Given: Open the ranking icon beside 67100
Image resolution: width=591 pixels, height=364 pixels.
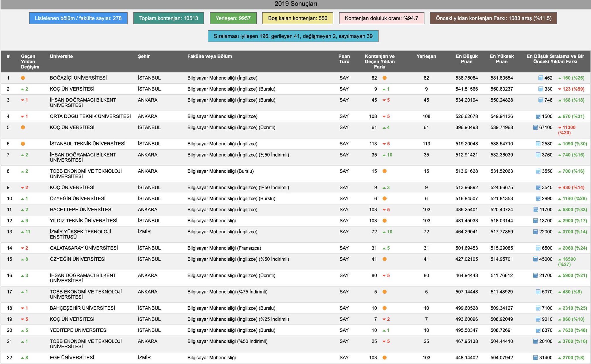Looking at the screenshot, I should pyautogui.click(x=535, y=127).
